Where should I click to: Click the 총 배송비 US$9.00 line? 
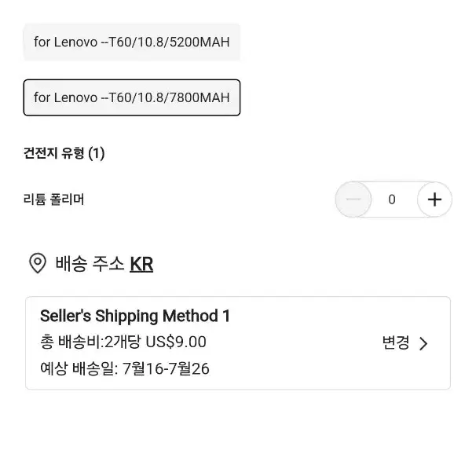tap(123, 342)
